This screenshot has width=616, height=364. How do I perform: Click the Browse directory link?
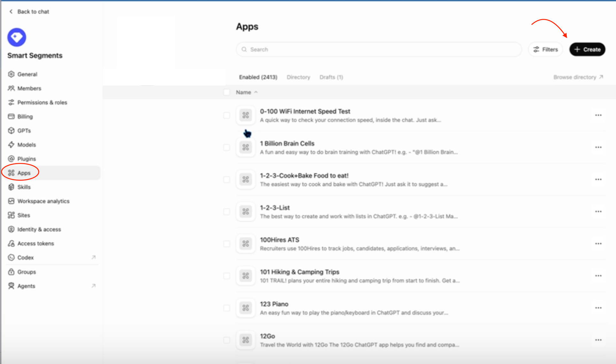[578, 77]
